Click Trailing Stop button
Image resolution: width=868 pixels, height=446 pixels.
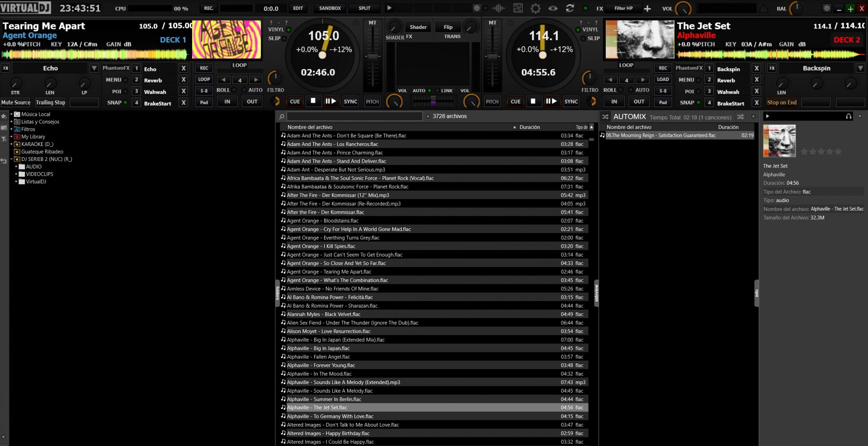50,103
